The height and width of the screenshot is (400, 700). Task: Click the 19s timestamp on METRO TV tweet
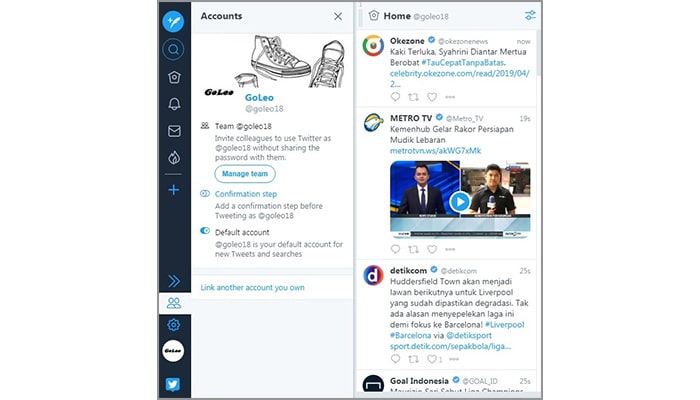pyautogui.click(x=525, y=118)
